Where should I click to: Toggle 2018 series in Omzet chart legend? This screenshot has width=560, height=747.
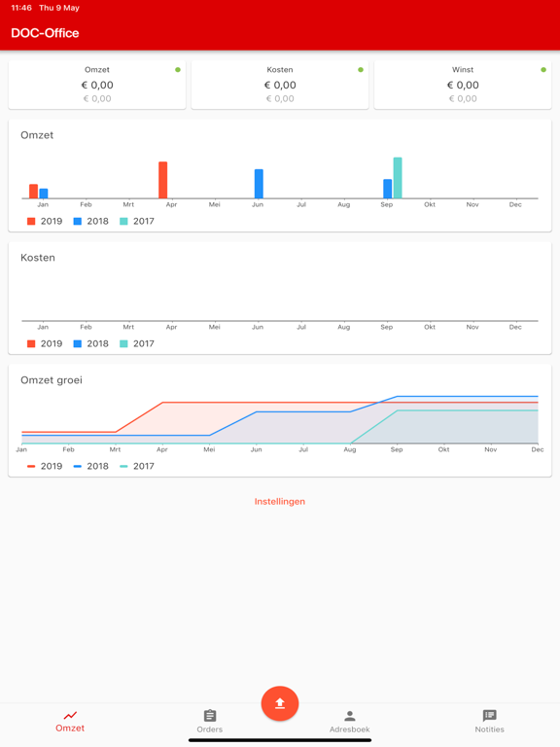91,221
